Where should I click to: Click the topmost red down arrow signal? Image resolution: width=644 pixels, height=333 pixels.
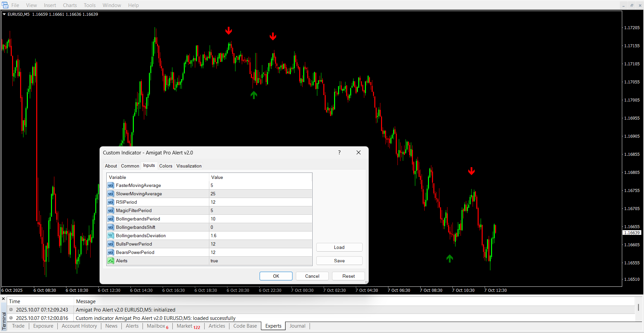[x=228, y=31]
